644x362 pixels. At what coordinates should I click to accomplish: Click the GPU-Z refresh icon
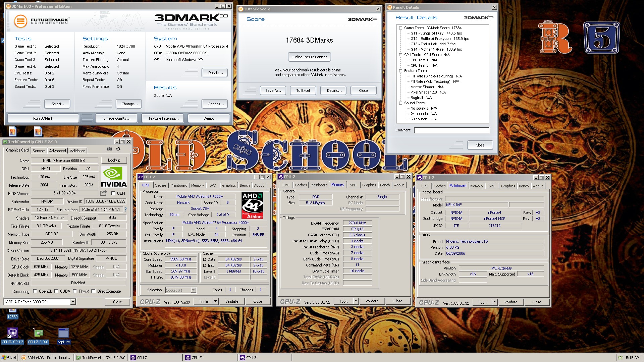118,149
